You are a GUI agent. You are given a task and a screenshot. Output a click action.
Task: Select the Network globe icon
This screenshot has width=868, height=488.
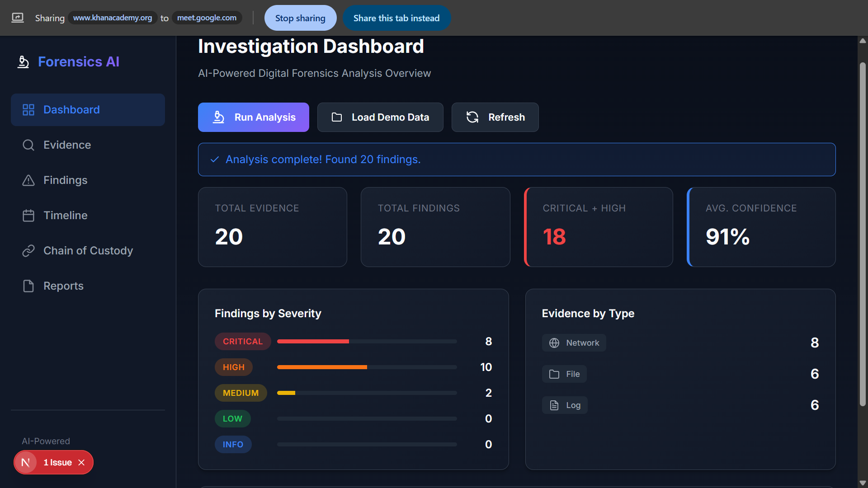coord(554,343)
